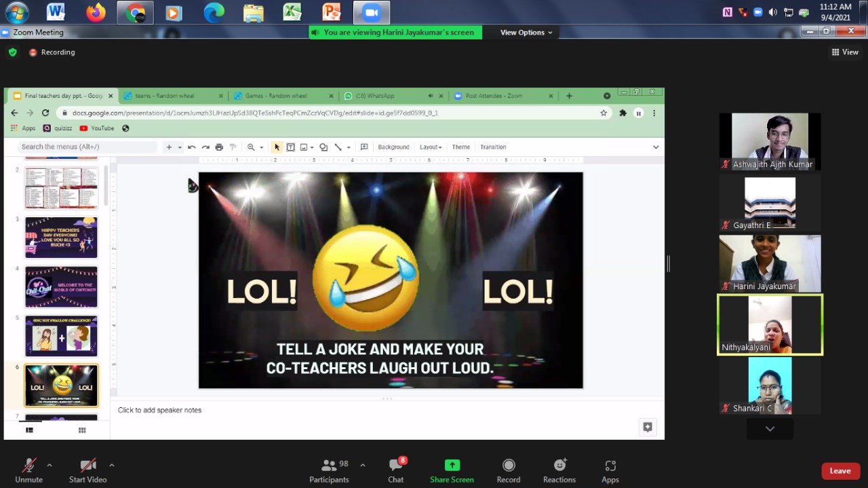This screenshot has height=488, width=868.
Task: Click the encryption shield icon
Action: coord(12,52)
